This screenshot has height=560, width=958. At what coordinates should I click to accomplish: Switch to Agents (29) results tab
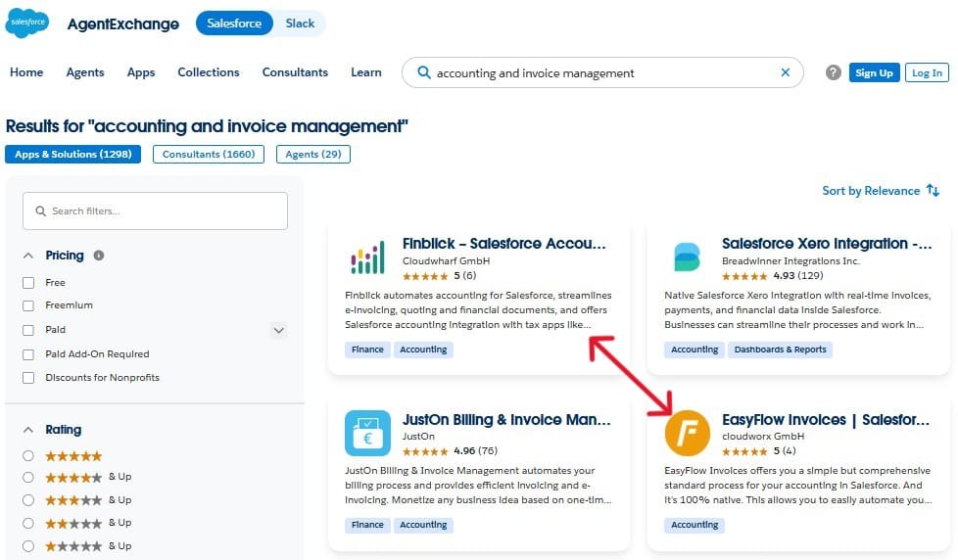pos(312,154)
